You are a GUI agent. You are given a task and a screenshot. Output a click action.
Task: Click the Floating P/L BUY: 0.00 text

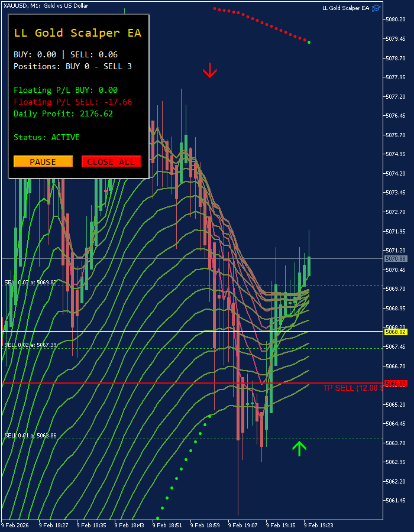(66, 90)
